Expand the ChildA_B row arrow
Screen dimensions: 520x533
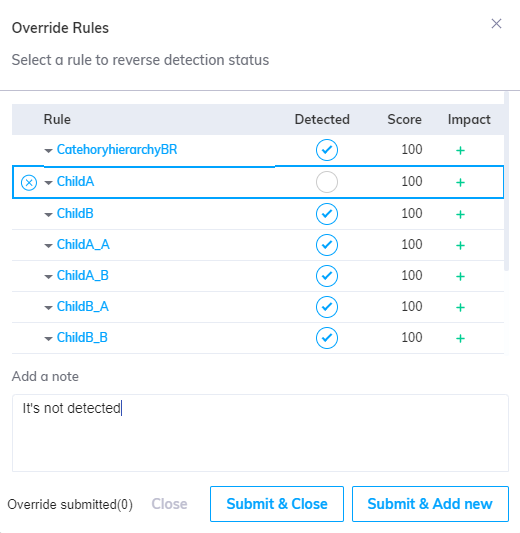[x=49, y=277]
